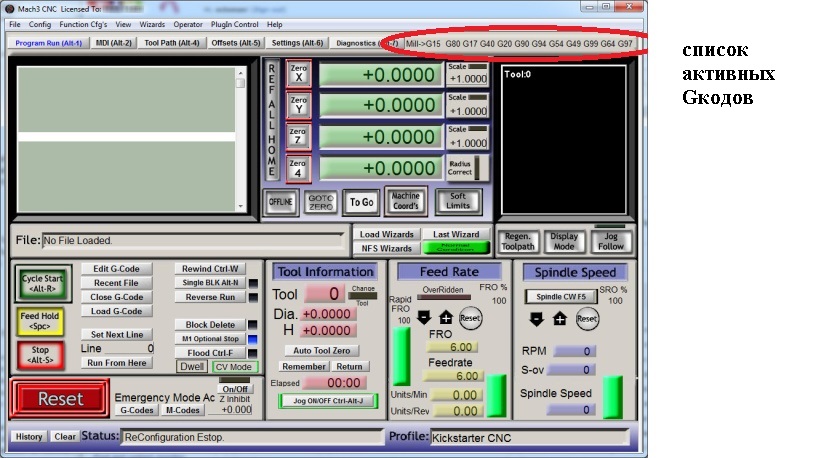Zero the Z axis DRO
This screenshot has height=458, width=831.
tap(298, 136)
